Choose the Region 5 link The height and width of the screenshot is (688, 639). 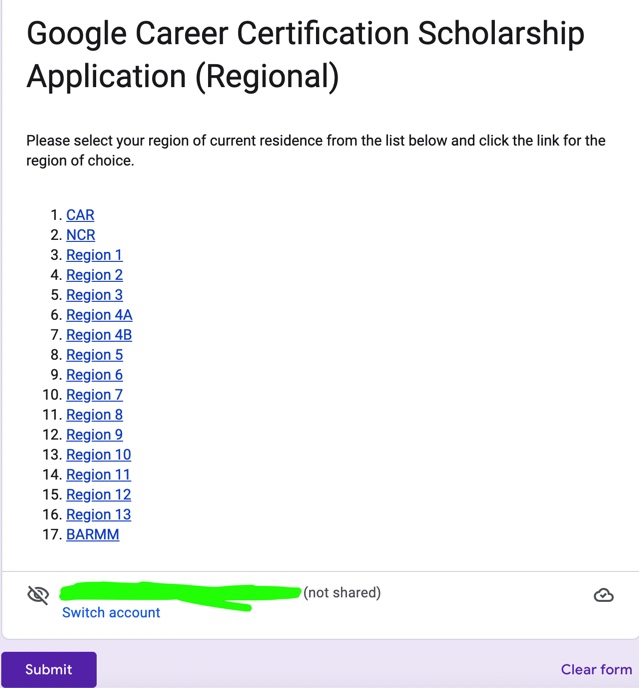tap(94, 355)
